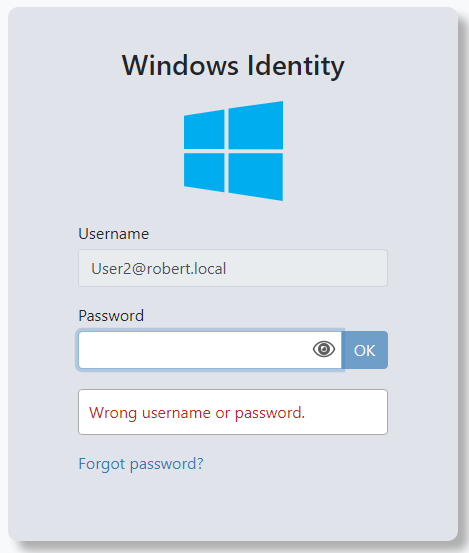469x553 pixels.
Task: Toggle password visibility using the eye icon
Action: pos(324,350)
